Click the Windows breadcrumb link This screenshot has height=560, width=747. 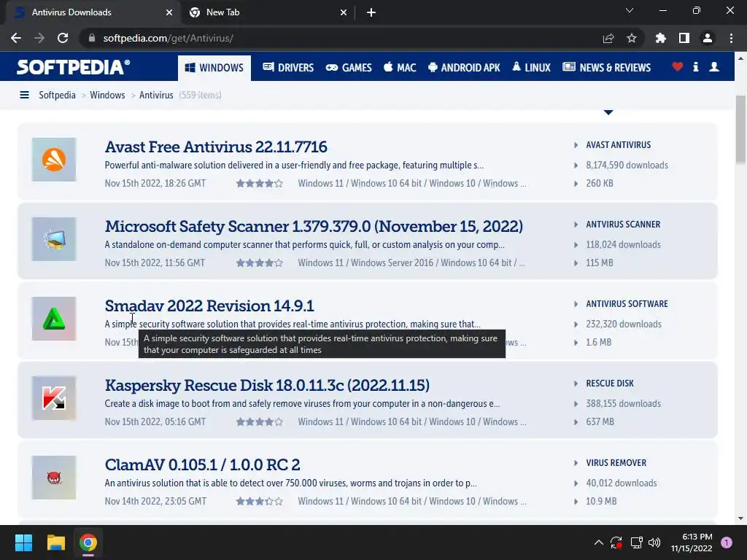(x=107, y=96)
